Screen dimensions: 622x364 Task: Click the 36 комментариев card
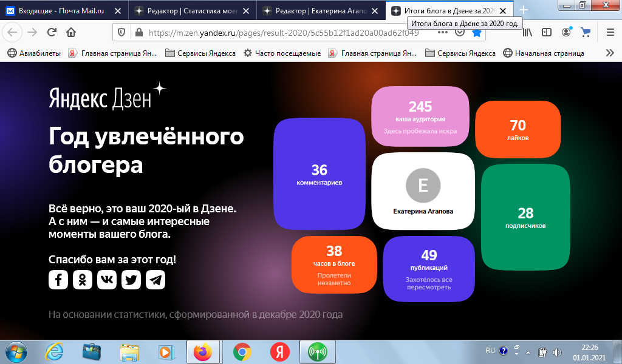320,174
